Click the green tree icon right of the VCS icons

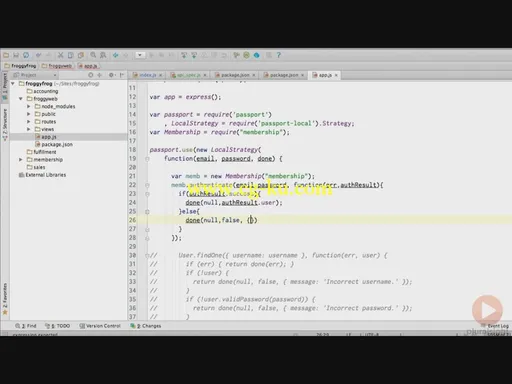click(236, 55)
